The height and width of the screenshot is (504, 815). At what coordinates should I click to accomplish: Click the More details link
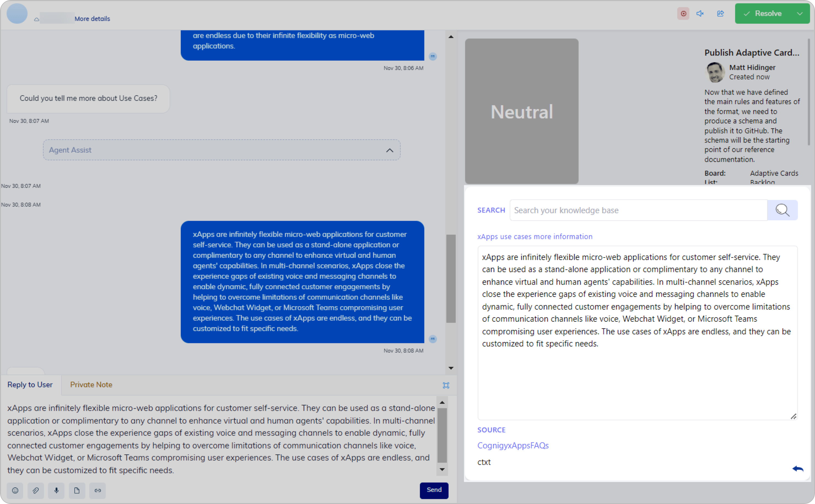(92, 19)
